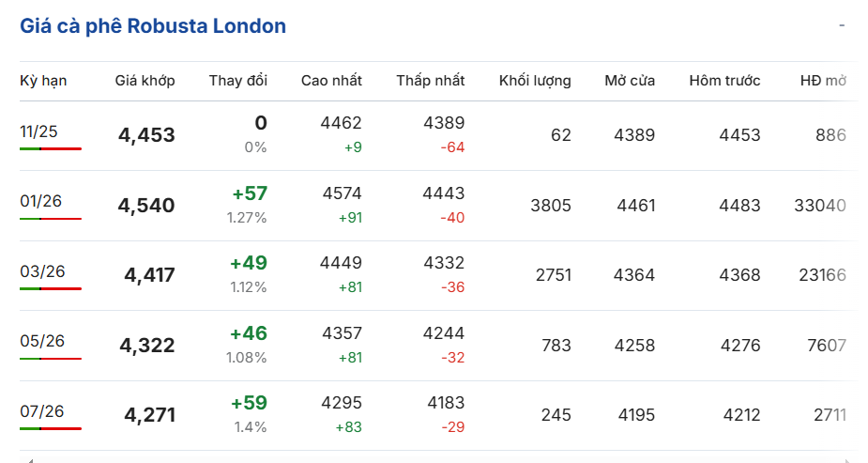This screenshot has height=463, width=868.
Task: Click the right arrow of the horizontal scrollbar
Action: coord(848,460)
